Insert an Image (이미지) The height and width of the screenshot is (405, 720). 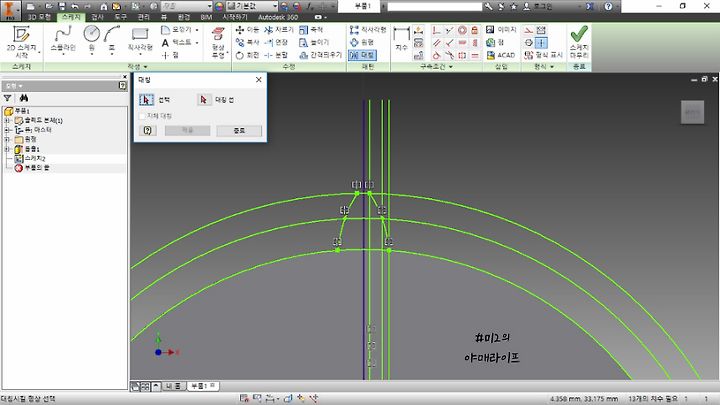[501, 30]
